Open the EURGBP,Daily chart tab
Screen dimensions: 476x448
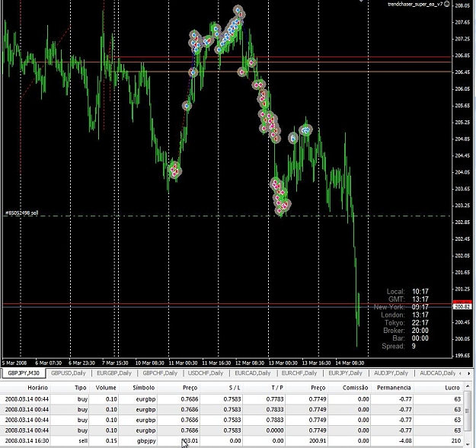coord(114,373)
